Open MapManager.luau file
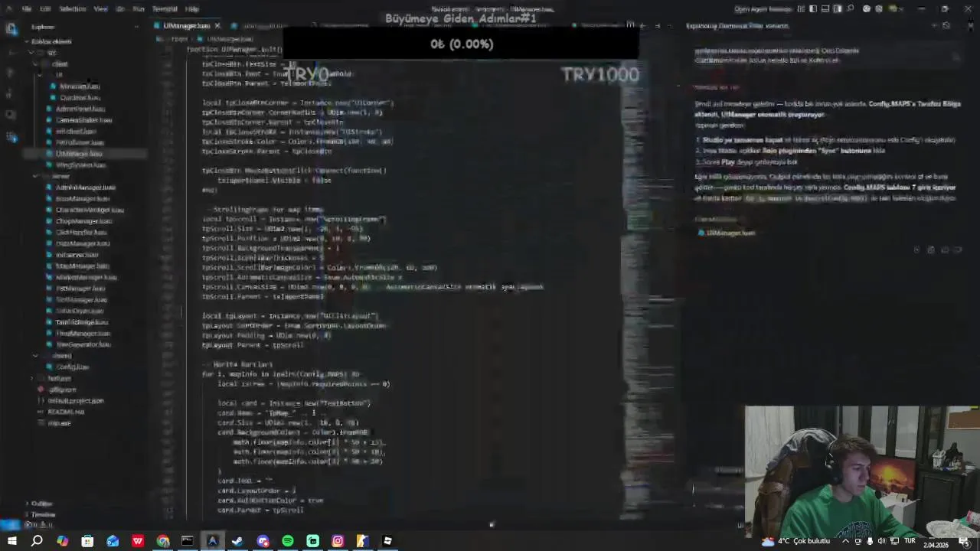Image resolution: width=980 pixels, height=551 pixels. coord(83,266)
